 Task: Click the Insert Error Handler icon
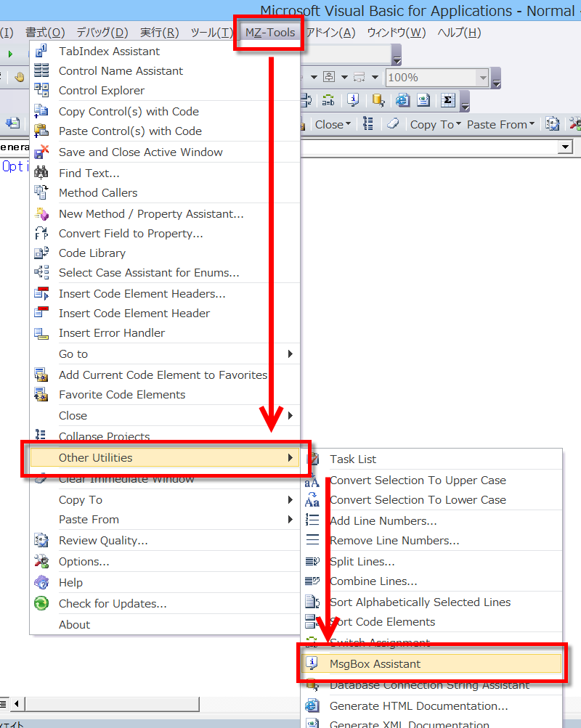(42, 333)
